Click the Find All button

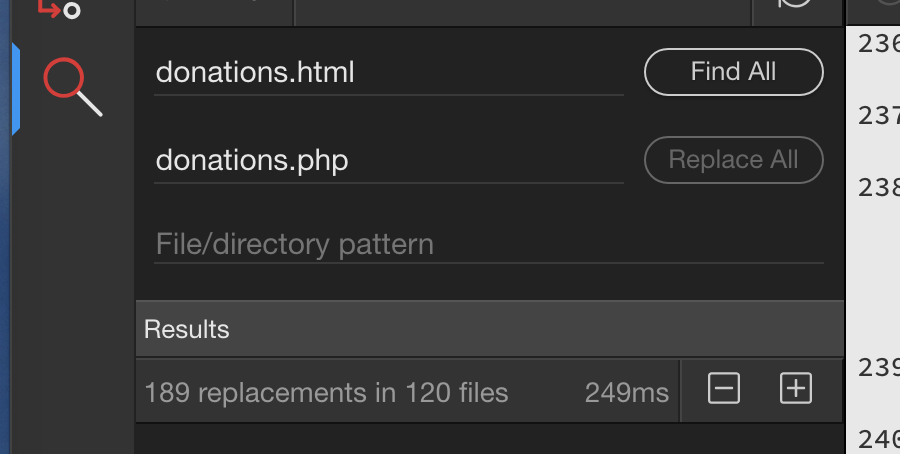(734, 72)
